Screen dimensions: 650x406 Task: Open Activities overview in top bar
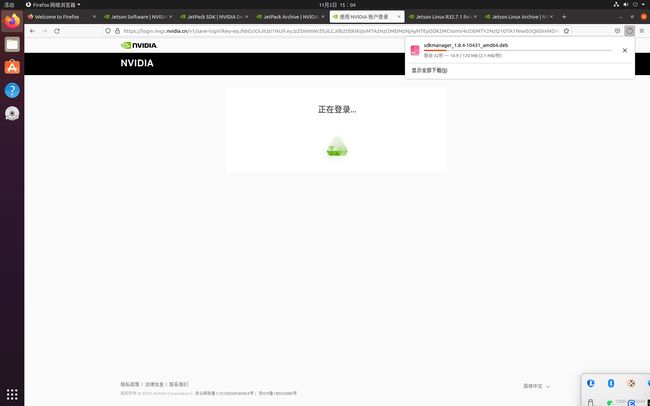9,5
